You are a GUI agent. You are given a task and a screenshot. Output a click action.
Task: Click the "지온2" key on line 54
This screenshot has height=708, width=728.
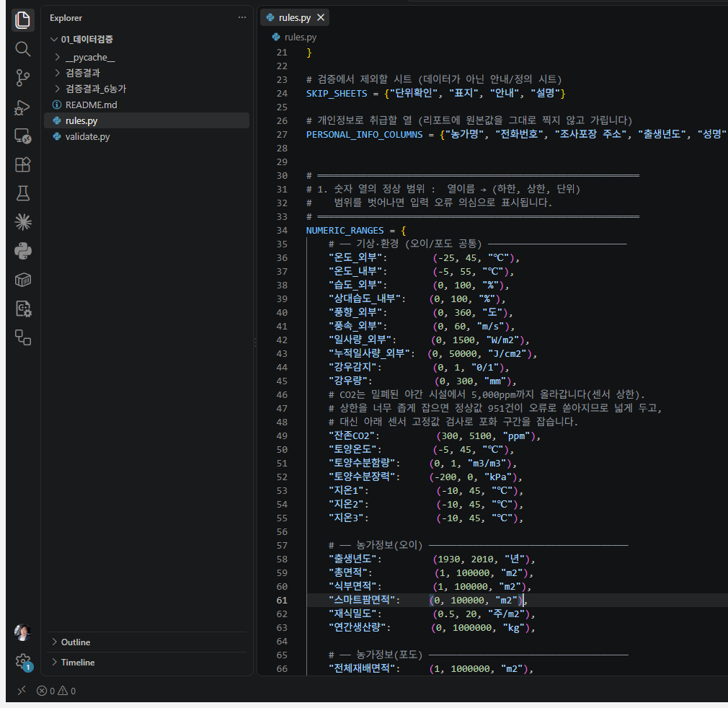346,504
